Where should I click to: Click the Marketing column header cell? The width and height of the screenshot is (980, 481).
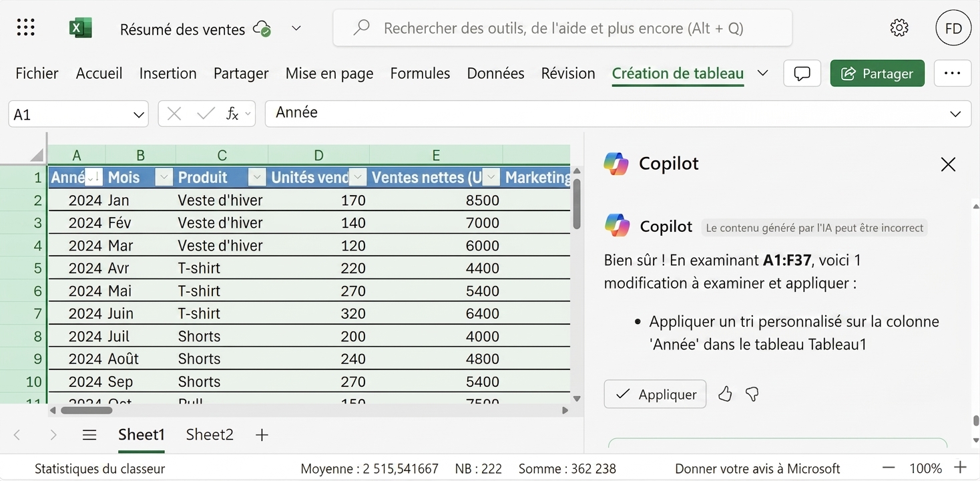[x=537, y=177]
